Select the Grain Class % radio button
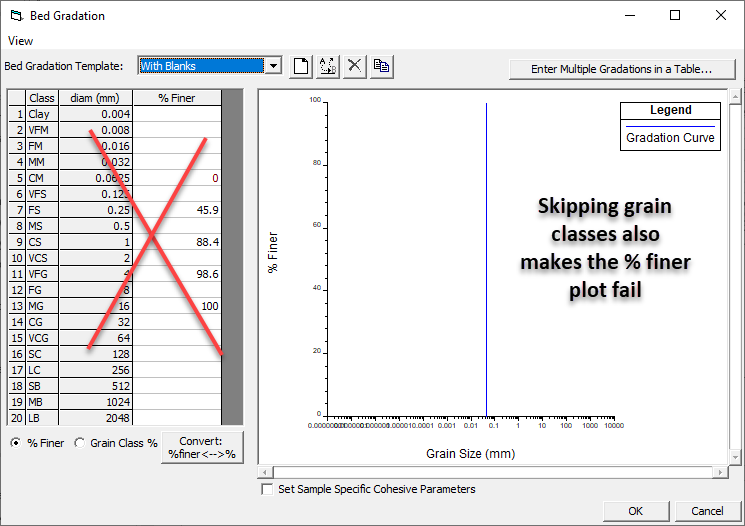 (79, 443)
